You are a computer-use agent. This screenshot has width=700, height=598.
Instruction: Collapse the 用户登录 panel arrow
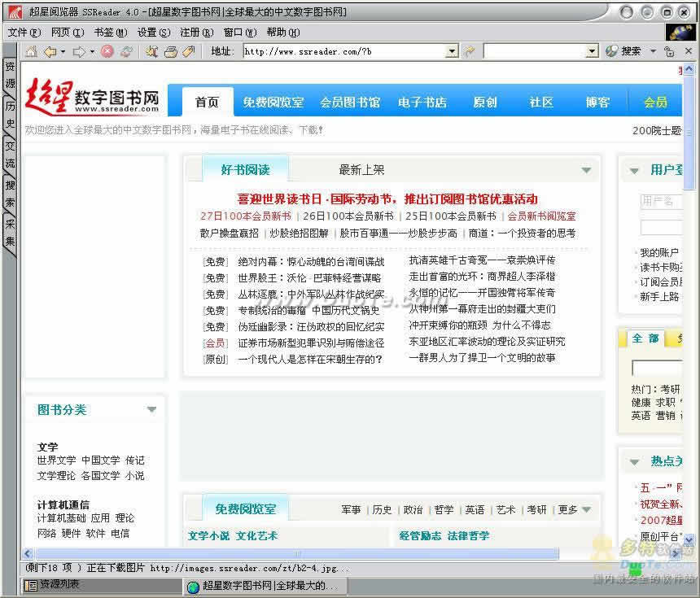[x=634, y=171]
